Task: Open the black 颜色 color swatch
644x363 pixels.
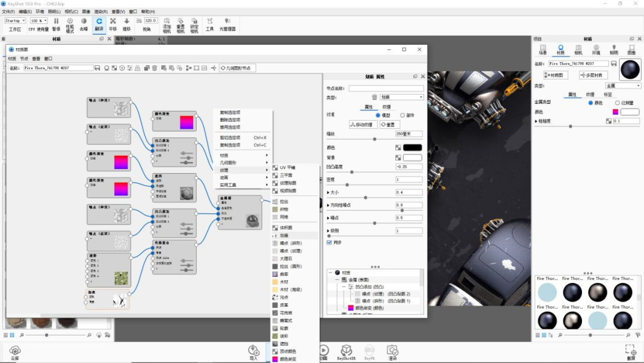Action: click(413, 147)
